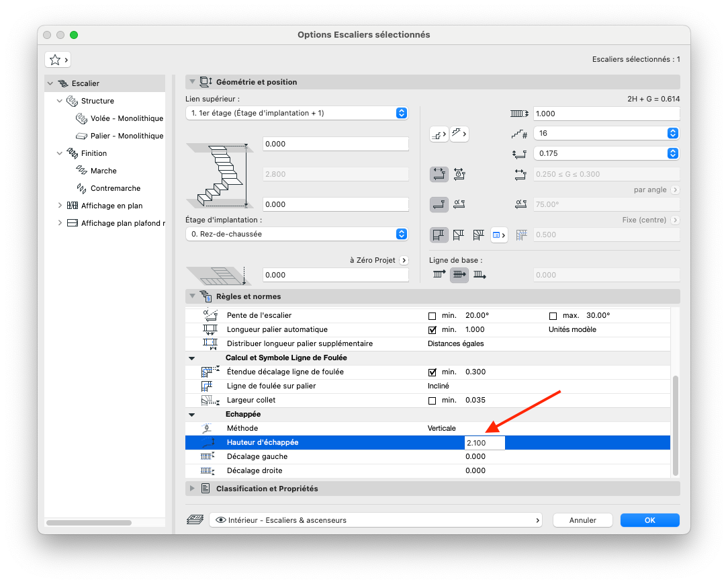The width and height of the screenshot is (728, 584).
Task: Click the Hauteur d'échappée value field 2.100
Action: tap(485, 443)
